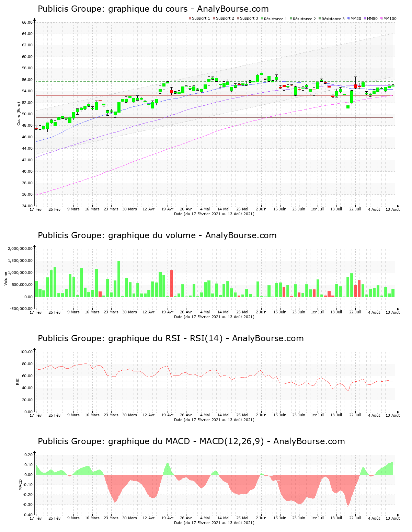Select the Résistance 3 legend label
This screenshot has height=532, width=412.
pos(333,19)
